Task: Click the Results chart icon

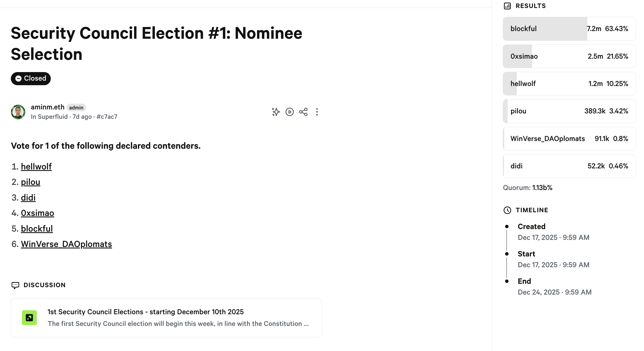Action: pos(507,6)
